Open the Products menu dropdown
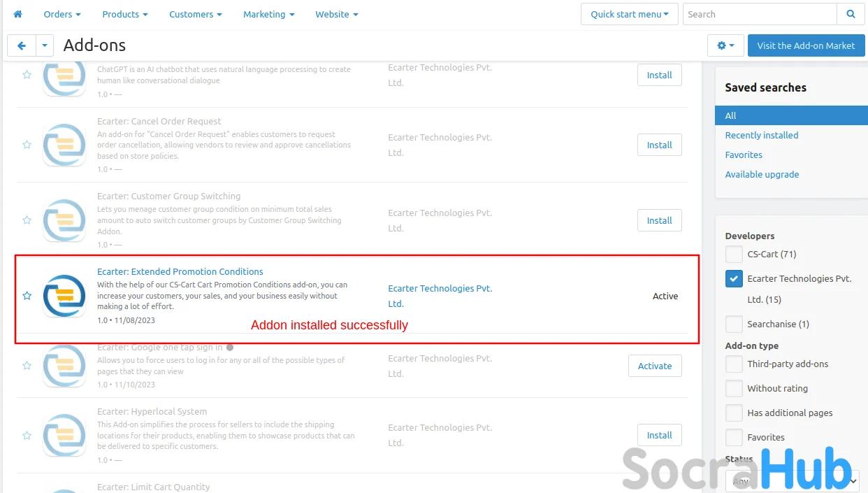The image size is (868, 493). (x=125, y=14)
